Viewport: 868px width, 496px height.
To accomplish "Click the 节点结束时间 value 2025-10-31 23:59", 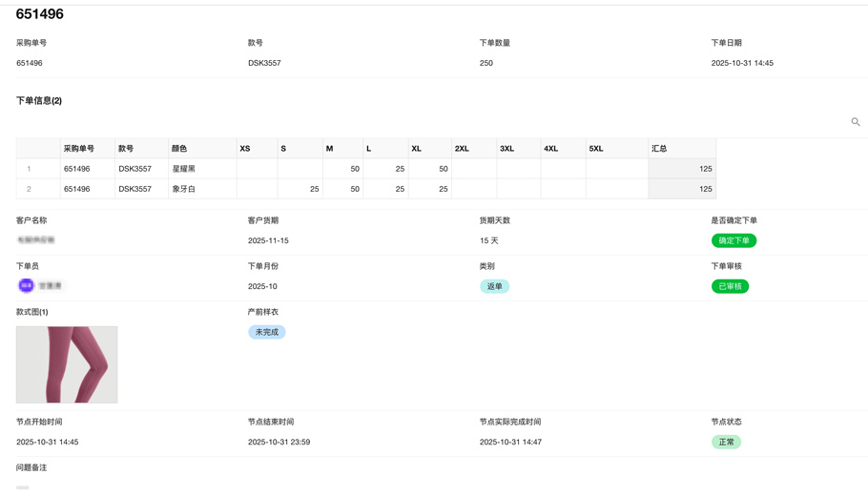I will 279,442.
